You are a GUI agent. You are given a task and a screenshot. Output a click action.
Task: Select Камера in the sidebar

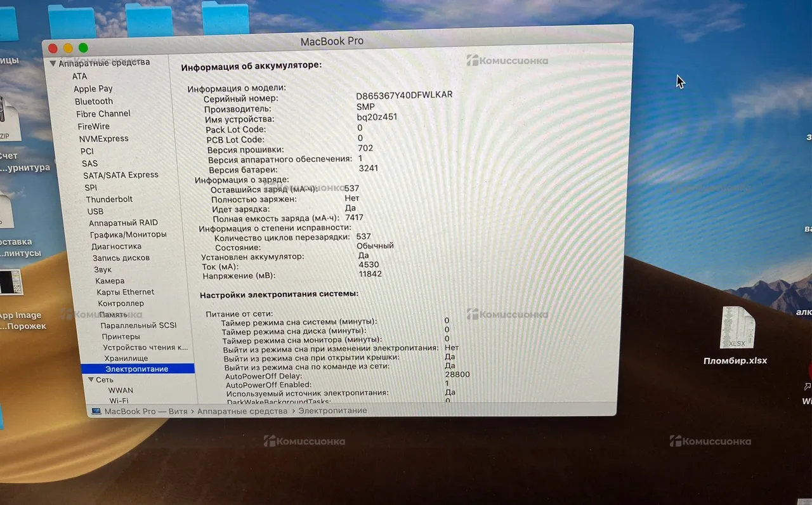click(x=110, y=281)
